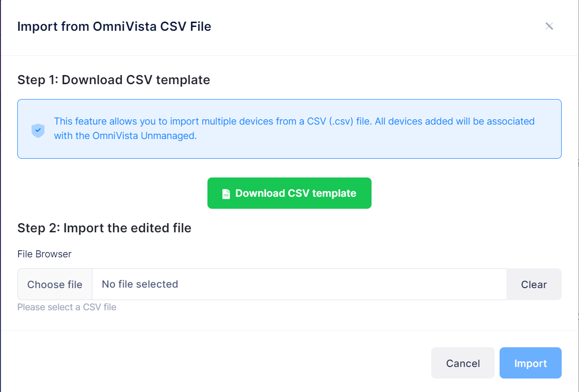579x392 pixels.
Task: Click the X icon to dismiss the dialog
Action: [549, 26]
